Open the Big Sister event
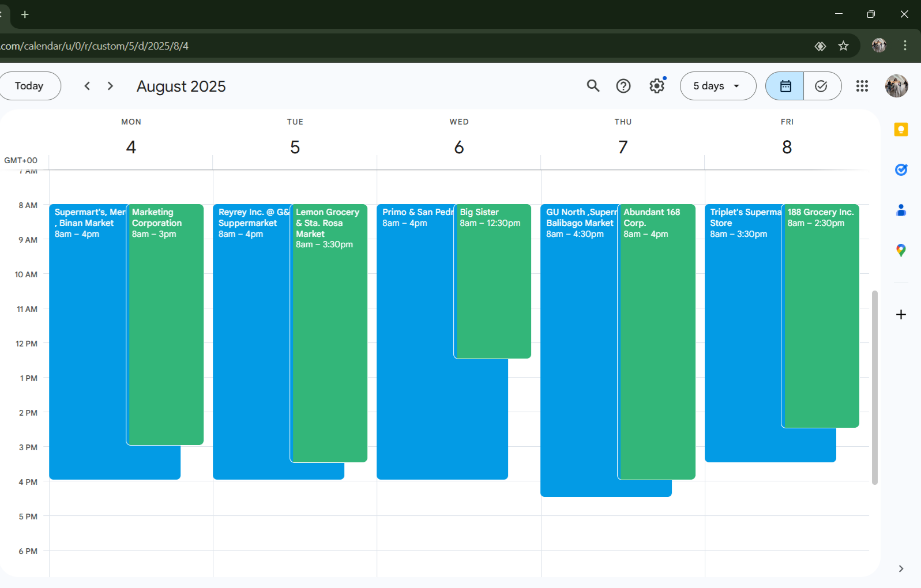Image resolution: width=921 pixels, height=588 pixels. coord(493,281)
